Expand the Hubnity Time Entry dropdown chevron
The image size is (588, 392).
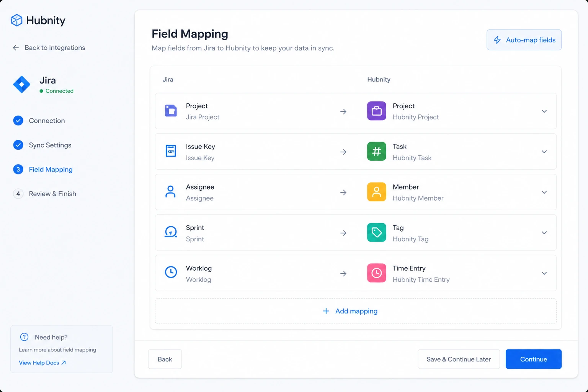(x=544, y=273)
